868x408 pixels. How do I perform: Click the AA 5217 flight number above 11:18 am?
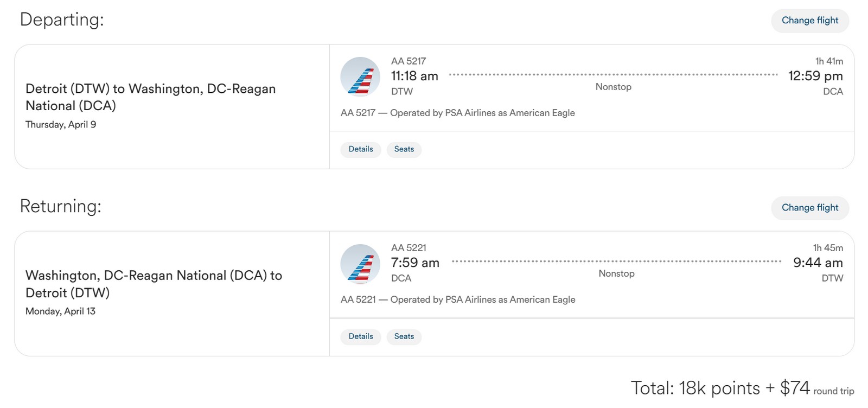coord(409,61)
